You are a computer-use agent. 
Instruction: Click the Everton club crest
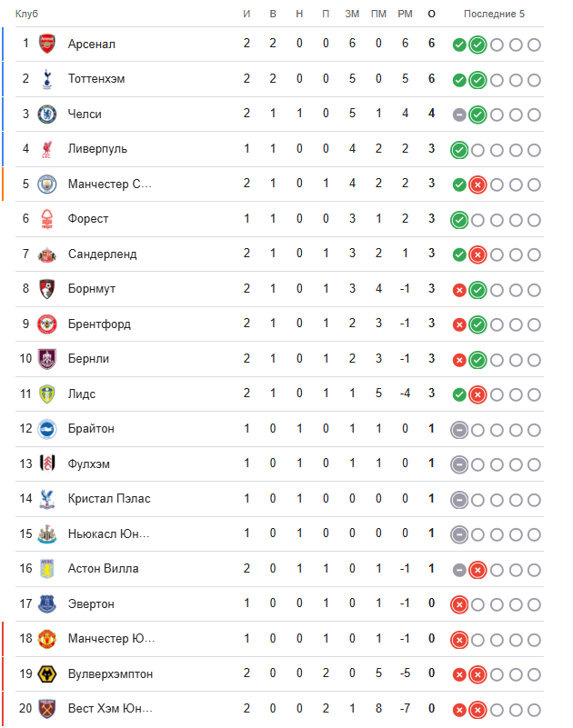pyautogui.click(x=46, y=603)
